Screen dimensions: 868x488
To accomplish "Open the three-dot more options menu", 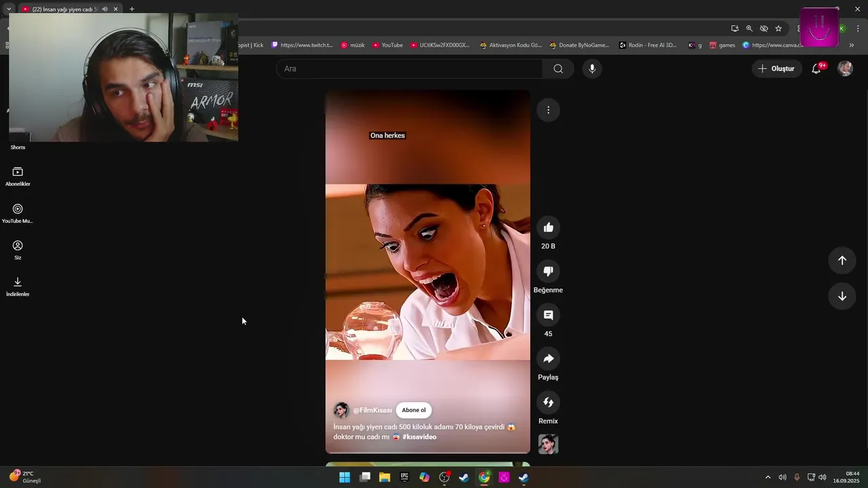I will [549, 110].
